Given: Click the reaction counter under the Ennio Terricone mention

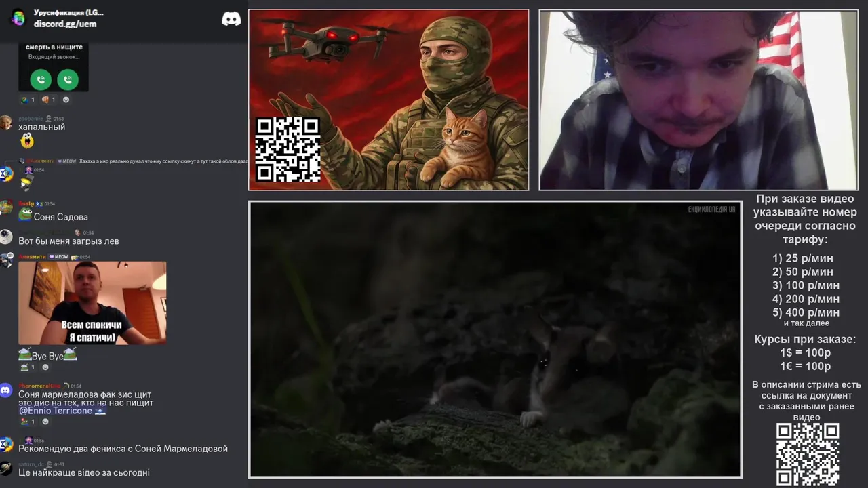Looking at the screenshot, I should [27, 422].
